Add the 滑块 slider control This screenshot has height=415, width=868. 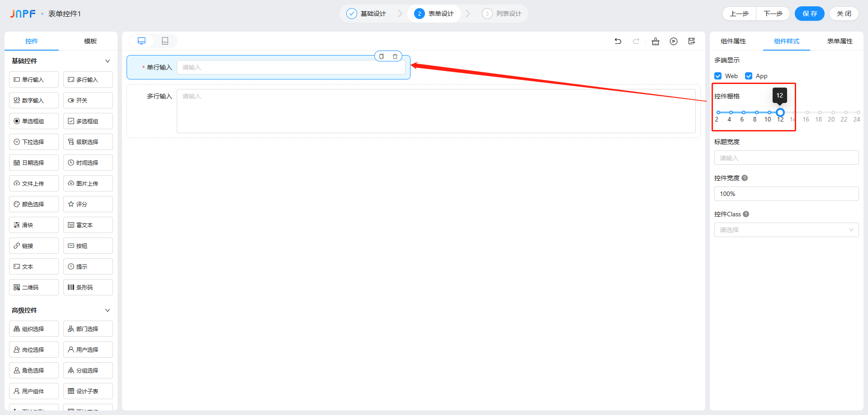34,225
